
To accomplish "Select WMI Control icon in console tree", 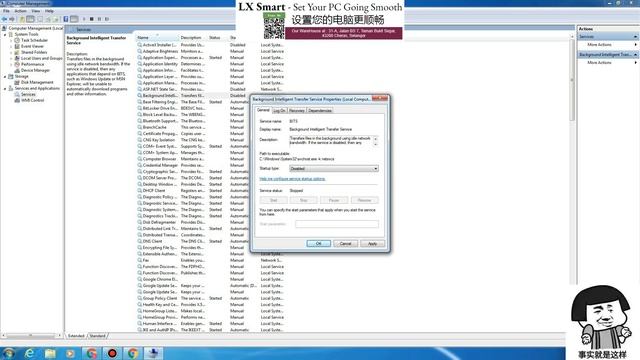I will coord(17,100).
